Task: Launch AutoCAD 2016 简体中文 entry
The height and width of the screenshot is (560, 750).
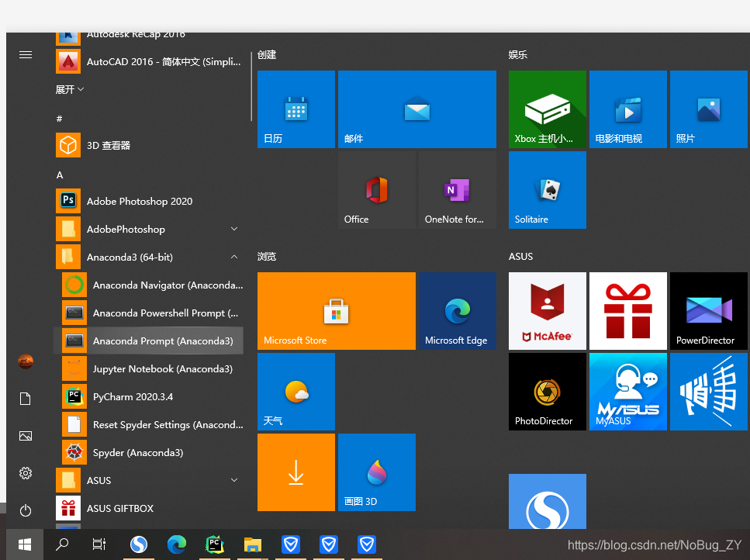Action: point(149,61)
